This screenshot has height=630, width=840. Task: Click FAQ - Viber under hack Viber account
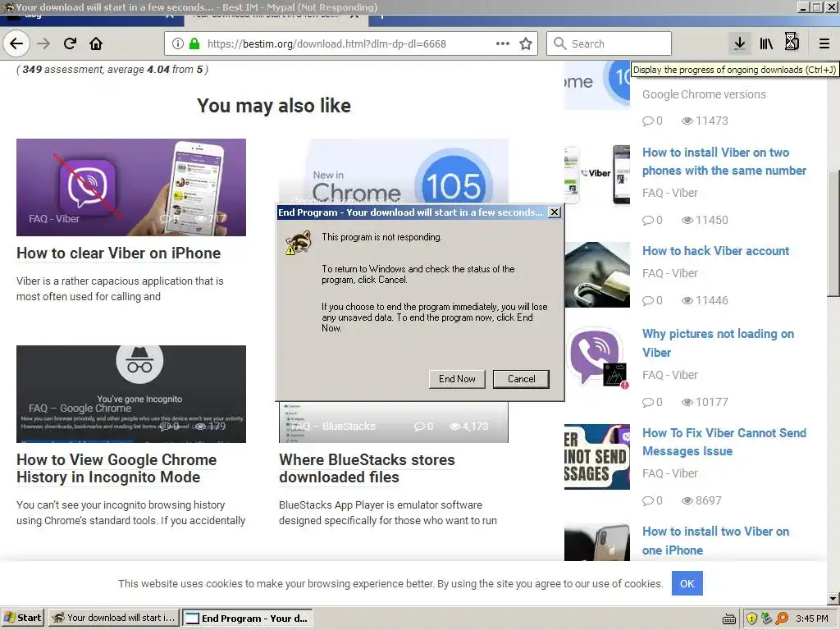(x=669, y=273)
